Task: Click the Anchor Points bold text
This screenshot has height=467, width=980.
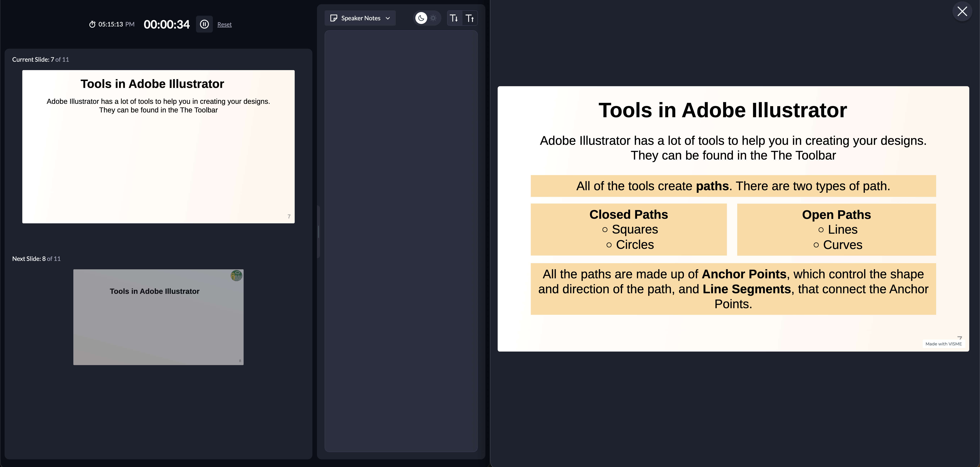Action: click(x=744, y=274)
